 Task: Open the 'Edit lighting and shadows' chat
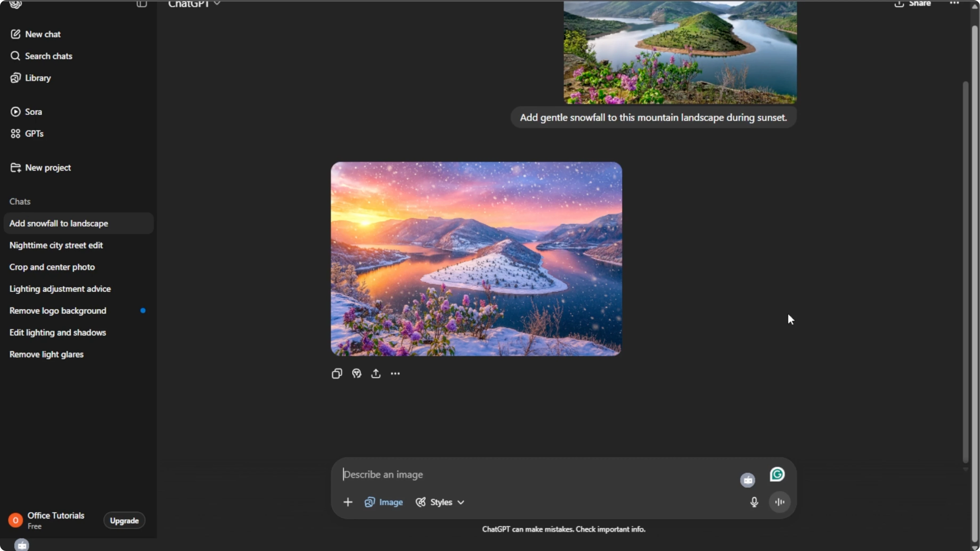pos(78,332)
